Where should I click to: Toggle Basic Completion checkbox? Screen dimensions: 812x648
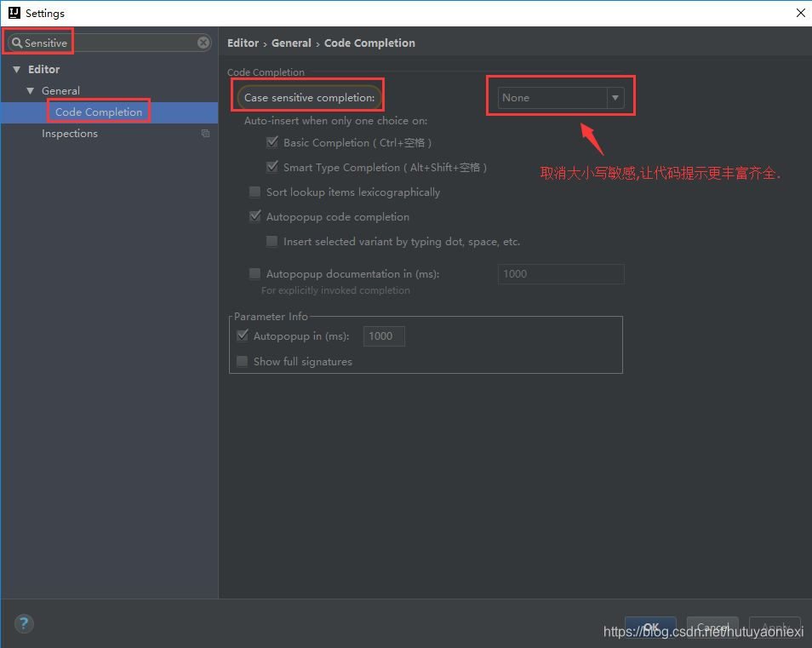tap(272, 142)
